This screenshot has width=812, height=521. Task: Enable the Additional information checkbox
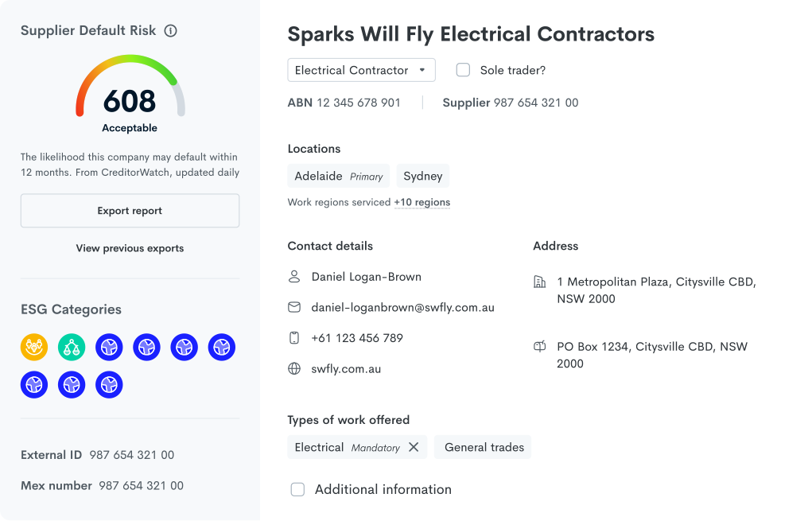297,489
